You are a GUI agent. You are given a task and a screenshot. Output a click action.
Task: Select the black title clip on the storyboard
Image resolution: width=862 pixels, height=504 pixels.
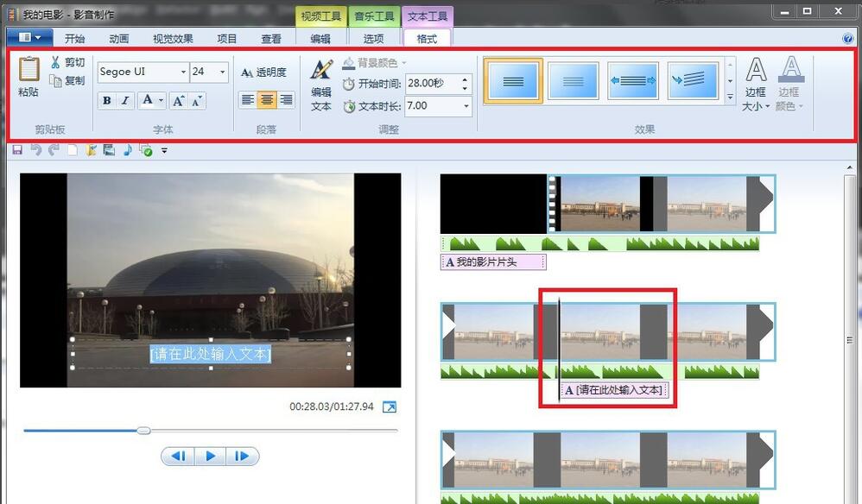[494, 205]
